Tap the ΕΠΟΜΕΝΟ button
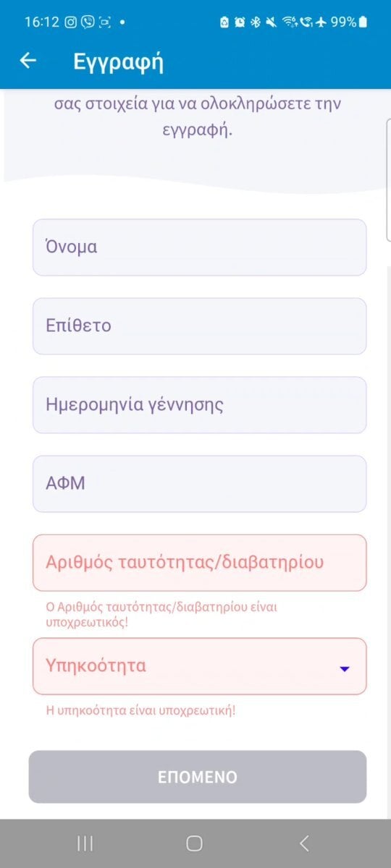 pyautogui.click(x=198, y=777)
